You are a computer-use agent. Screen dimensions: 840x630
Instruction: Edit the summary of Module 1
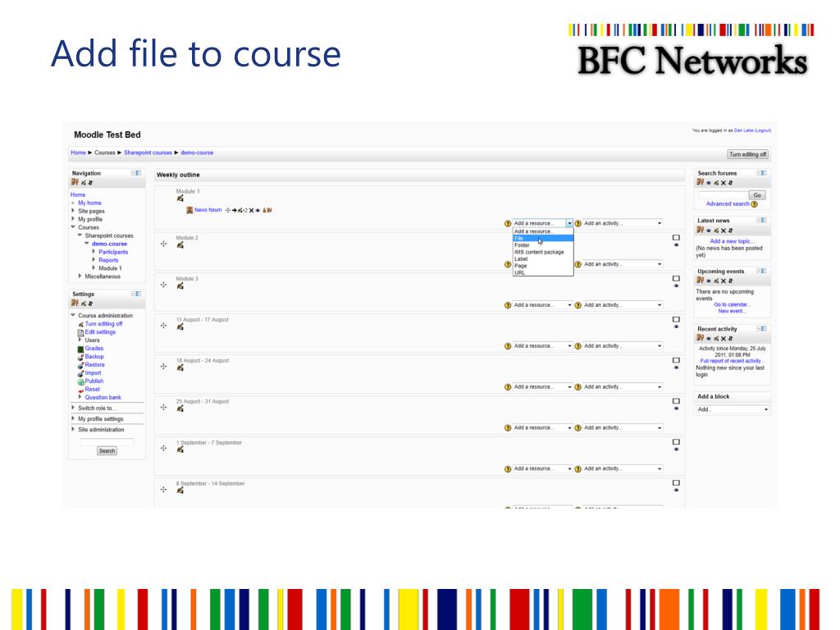[180, 199]
